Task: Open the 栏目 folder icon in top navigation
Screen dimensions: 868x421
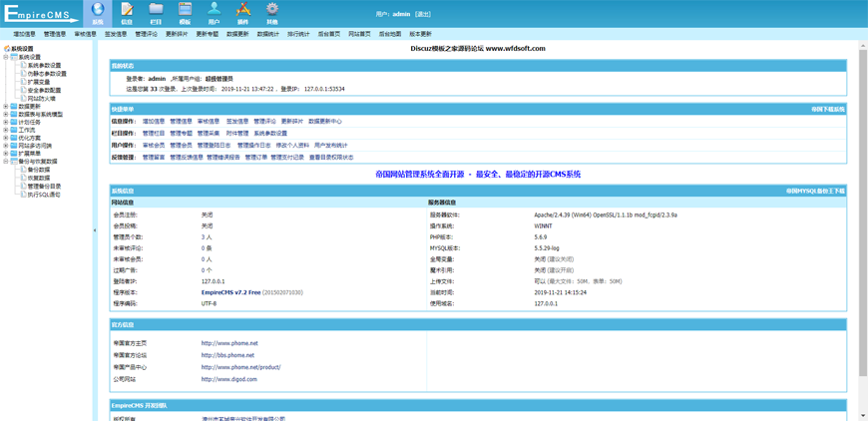Action: [x=156, y=9]
